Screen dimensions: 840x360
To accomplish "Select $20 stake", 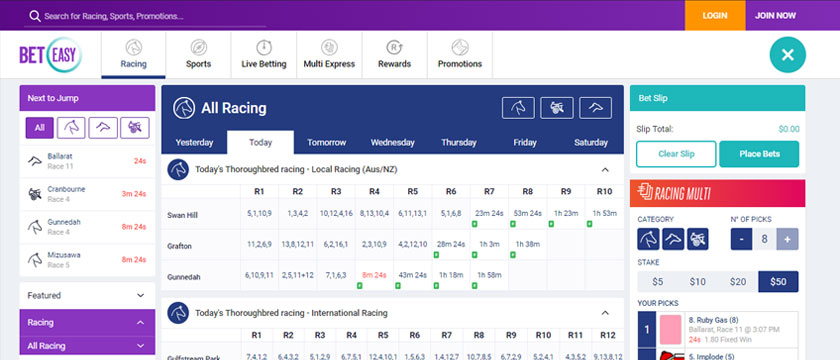I will pyautogui.click(x=738, y=282).
